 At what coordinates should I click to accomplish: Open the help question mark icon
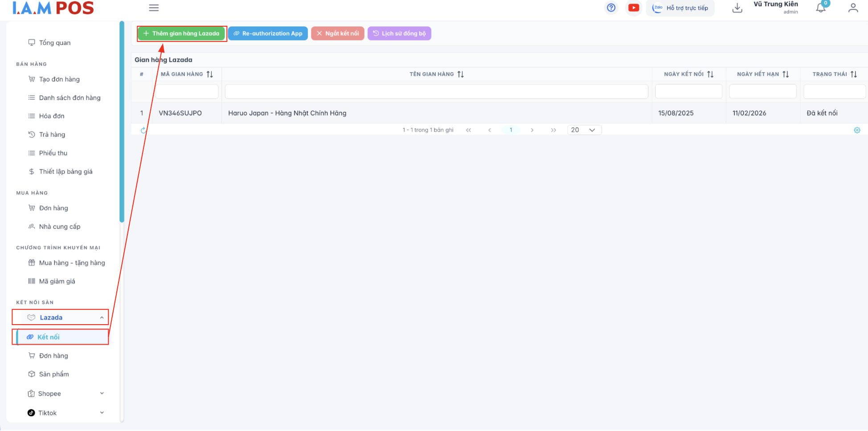[611, 8]
